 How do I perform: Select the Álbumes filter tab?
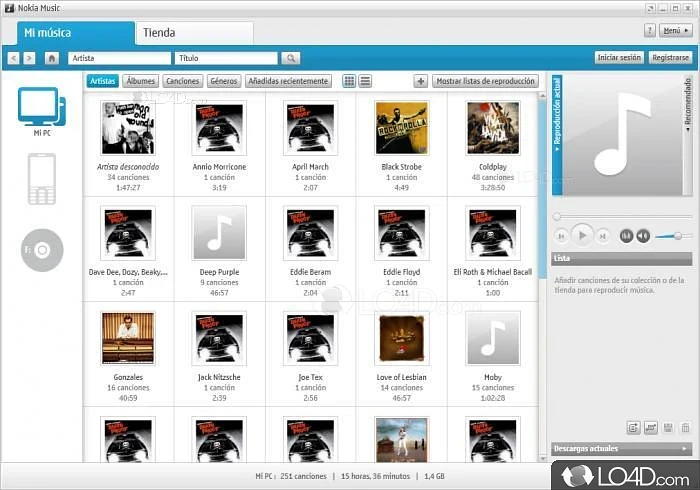[x=141, y=81]
